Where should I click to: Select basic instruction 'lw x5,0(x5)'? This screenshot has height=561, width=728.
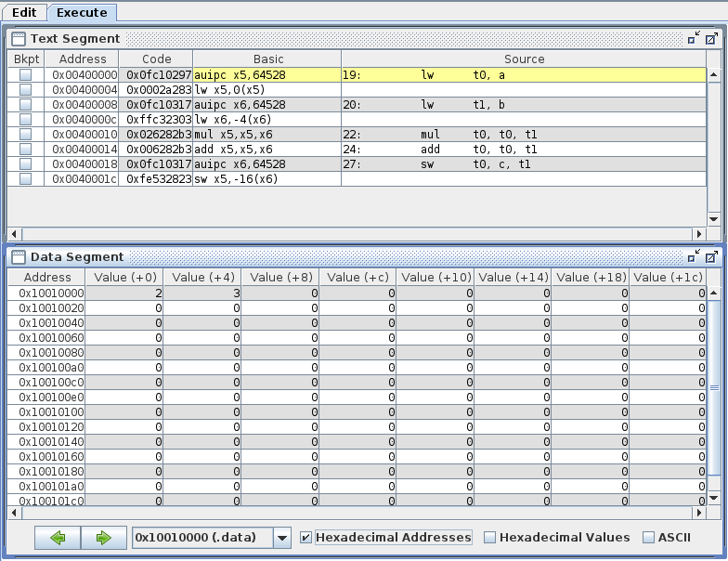(x=267, y=89)
